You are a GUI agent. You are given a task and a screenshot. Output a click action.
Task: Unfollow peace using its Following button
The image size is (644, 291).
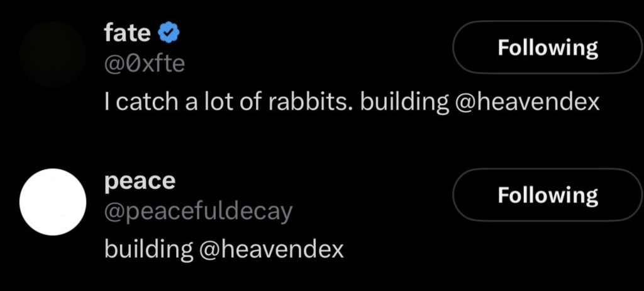(x=547, y=195)
